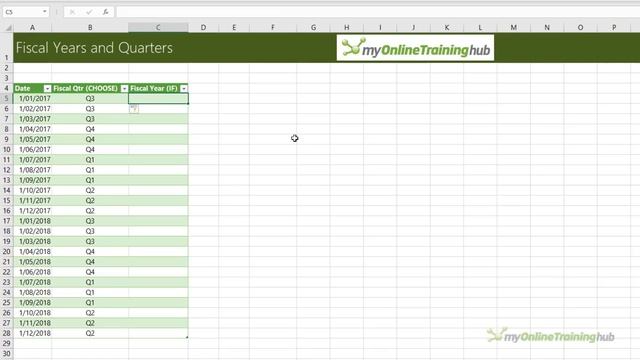Select row 17 header
640x360 pixels.
point(7,221)
